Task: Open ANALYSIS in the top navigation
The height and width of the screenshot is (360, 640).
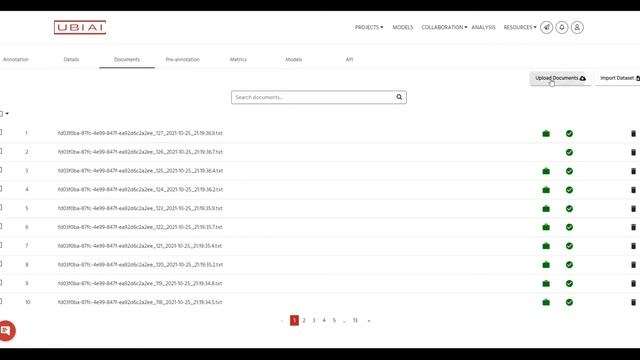Action: point(483,27)
